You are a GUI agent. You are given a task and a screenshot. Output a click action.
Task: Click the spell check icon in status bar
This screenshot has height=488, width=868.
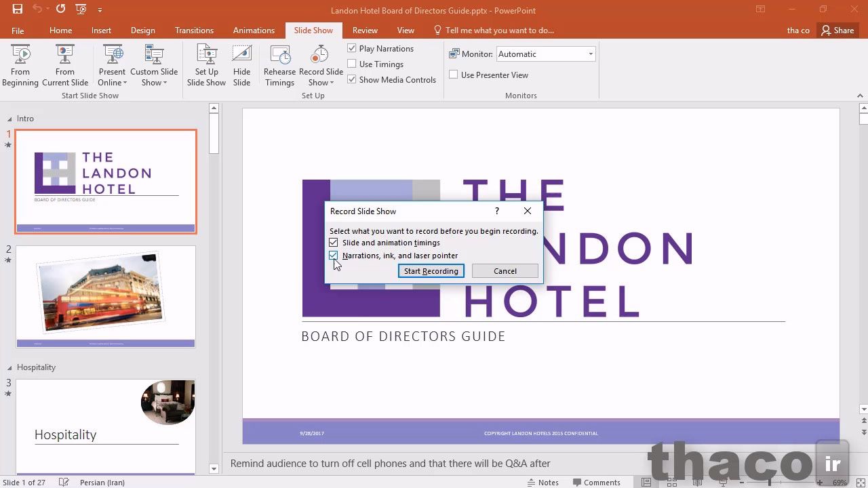point(64,483)
